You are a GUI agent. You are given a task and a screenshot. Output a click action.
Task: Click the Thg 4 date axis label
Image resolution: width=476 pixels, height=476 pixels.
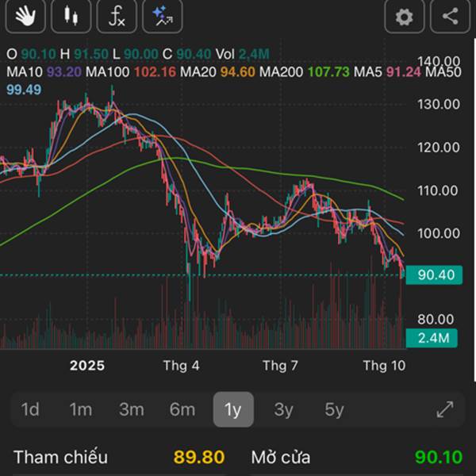[181, 366]
